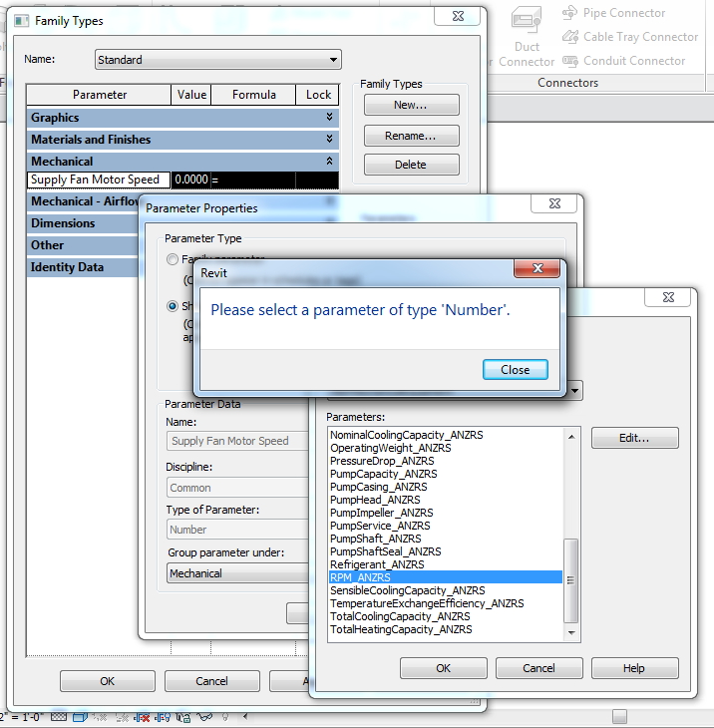
Task: Click the Formula column header
Action: click(253, 95)
